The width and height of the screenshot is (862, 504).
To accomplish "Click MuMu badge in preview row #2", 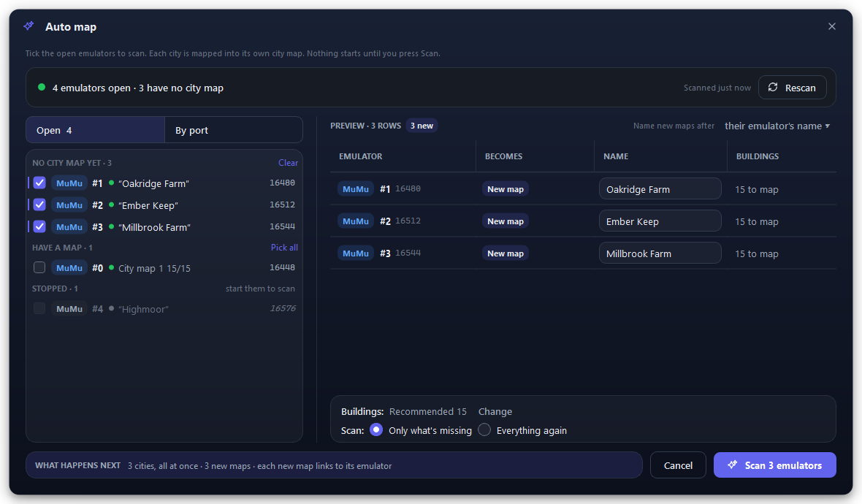I will click(x=356, y=221).
